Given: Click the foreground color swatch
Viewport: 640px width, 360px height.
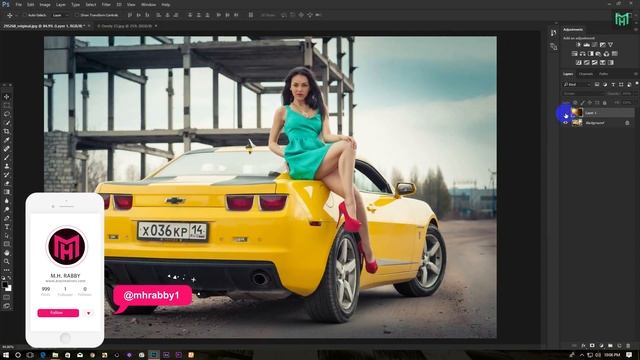Looking at the screenshot, I should pos(5,284).
